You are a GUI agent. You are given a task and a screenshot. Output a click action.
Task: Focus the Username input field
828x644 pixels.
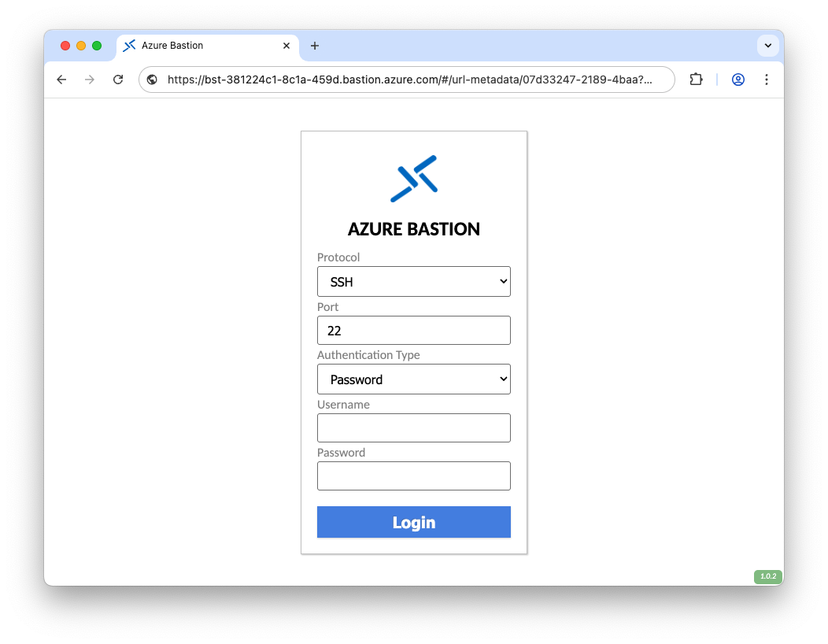[414, 428]
